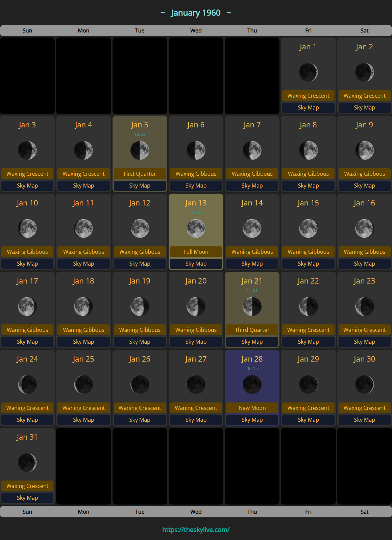The image size is (392, 540).
Task: Click the waning gibbous moon on Jan 17
Action: [27, 306]
